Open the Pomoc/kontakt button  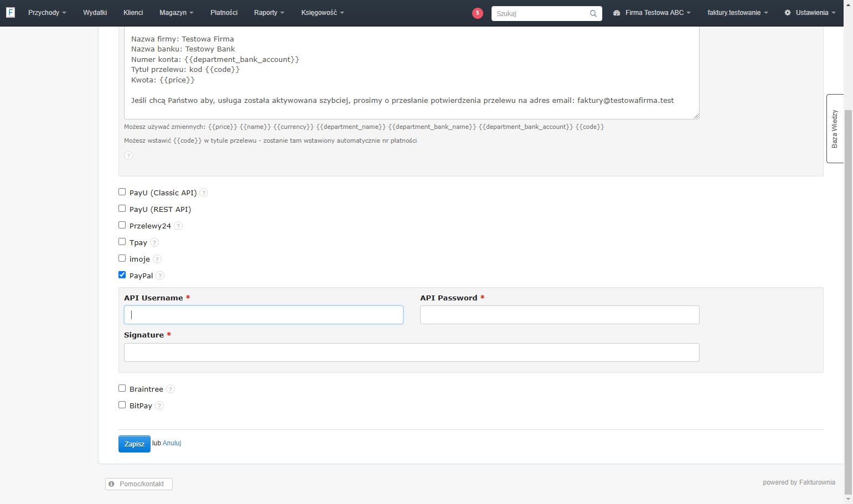point(139,484)
